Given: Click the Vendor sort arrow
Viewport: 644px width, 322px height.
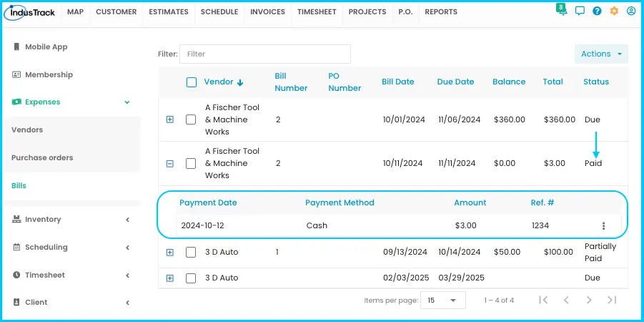Looking at the screenshot, I should (x=240, y=82).
